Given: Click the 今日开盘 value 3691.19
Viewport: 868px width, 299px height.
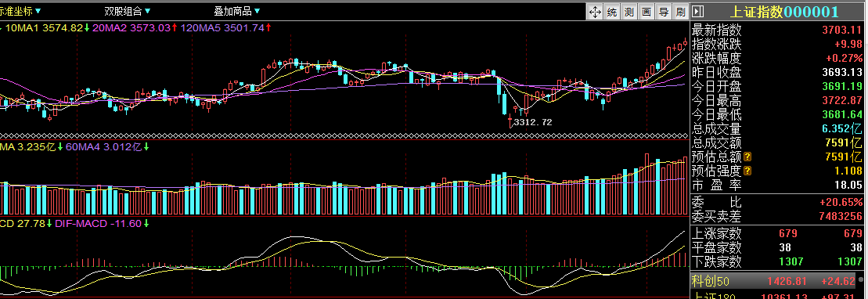Looking at the screenshot, I should coord(841,86).
